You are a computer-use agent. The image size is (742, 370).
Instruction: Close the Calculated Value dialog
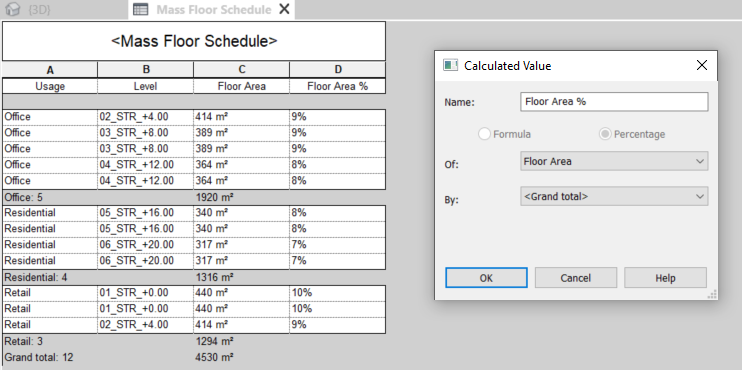point(702,65)
